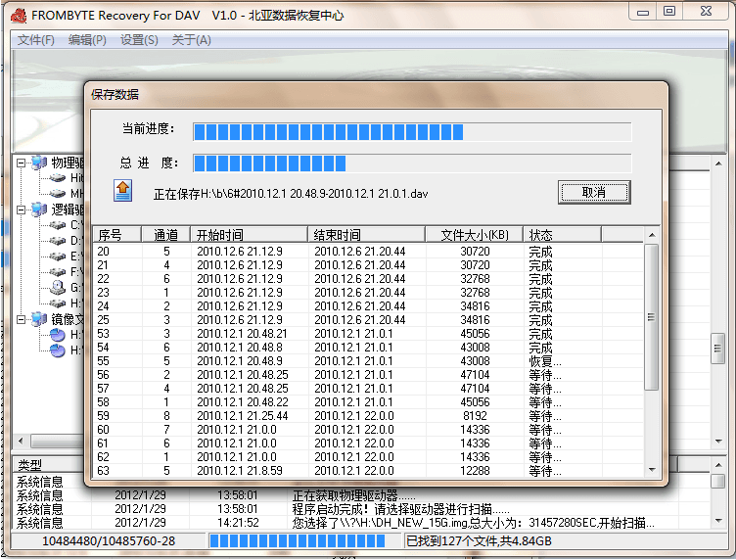Click the first image file pie icon
The width and height of the screenshot is (736, 560).
[58, 335]
